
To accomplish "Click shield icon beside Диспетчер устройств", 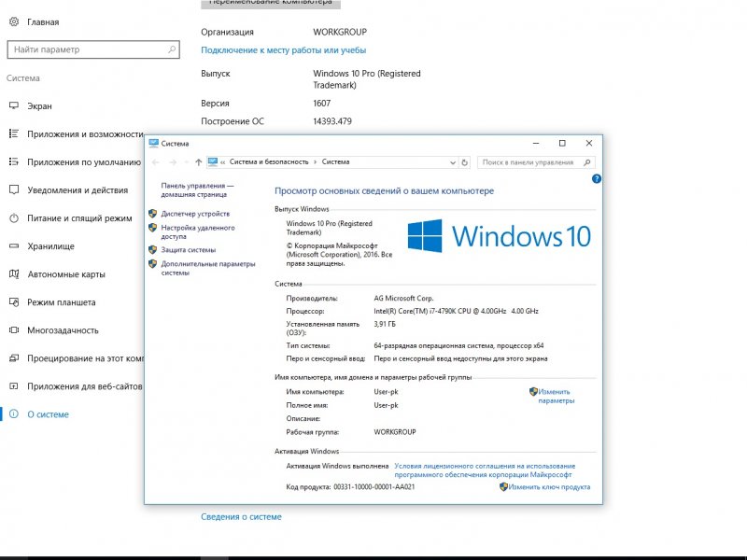I will (152, 214).
